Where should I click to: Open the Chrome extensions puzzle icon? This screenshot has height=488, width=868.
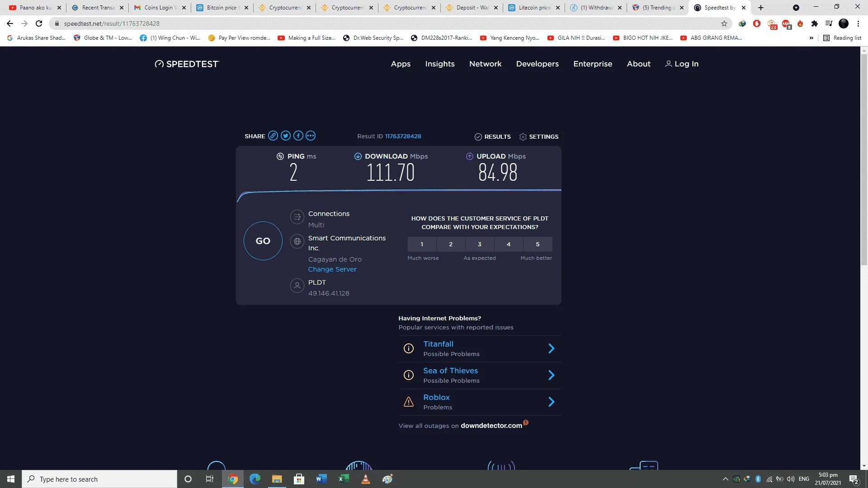pos(815,23)
